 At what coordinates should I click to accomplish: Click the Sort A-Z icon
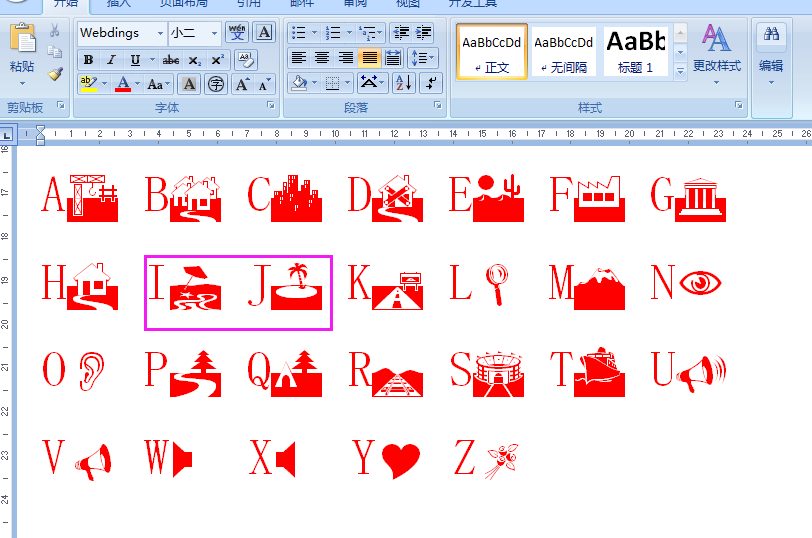[403, 83]
